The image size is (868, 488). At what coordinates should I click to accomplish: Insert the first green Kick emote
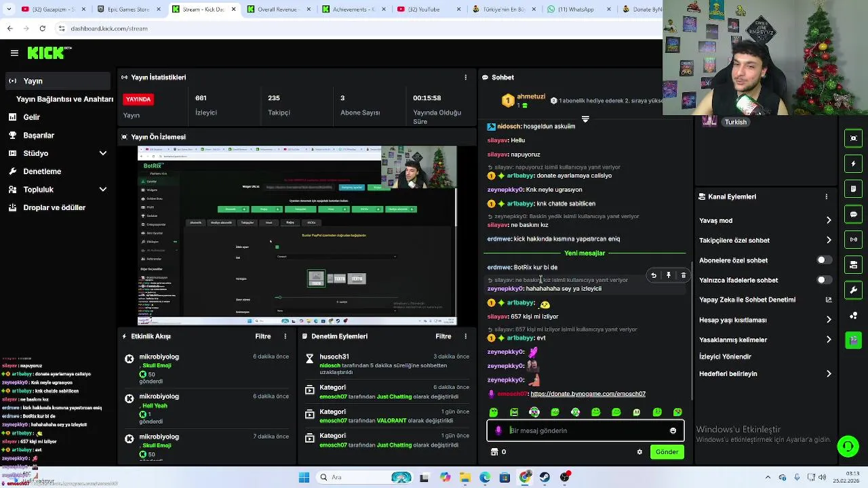pos(494,412)
